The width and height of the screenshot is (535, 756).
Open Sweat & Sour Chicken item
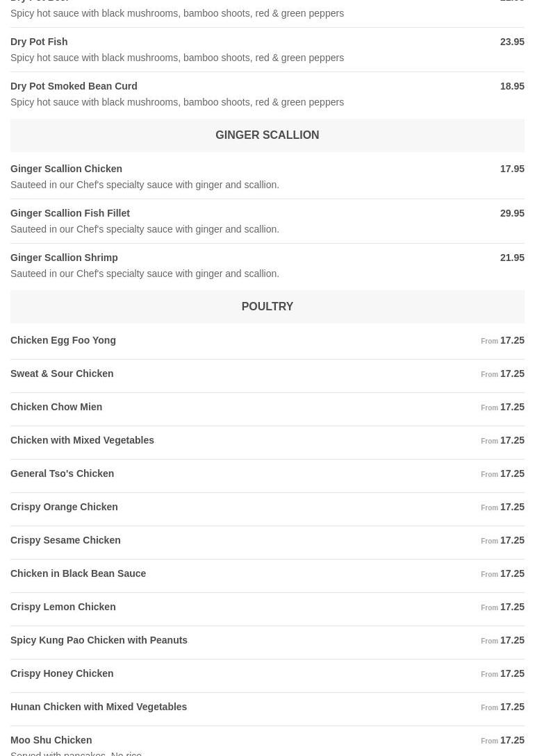tap(62, 373)
